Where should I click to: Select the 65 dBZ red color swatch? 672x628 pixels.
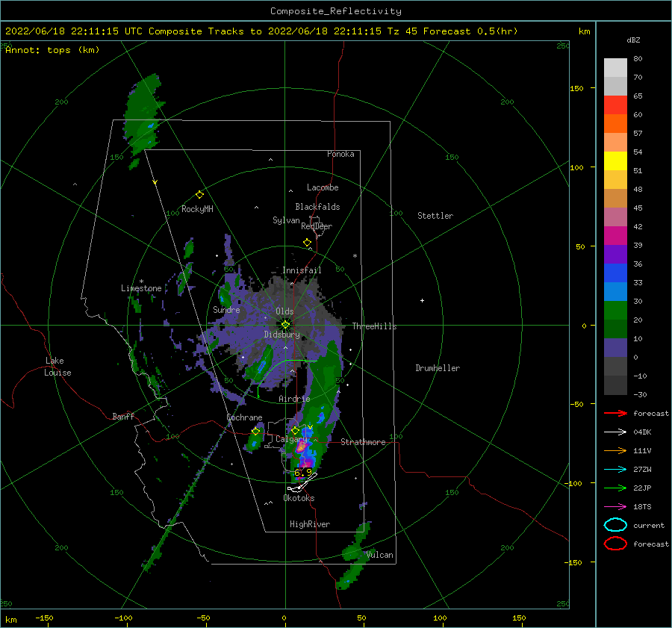pos(615,105)
